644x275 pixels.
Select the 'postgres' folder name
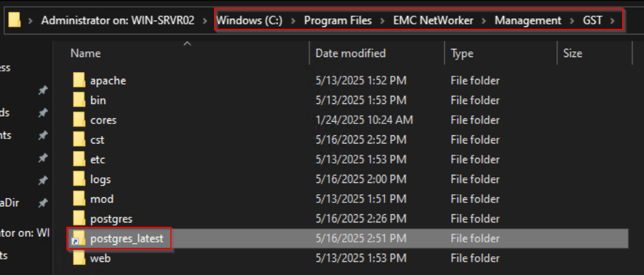coord(111,219)
